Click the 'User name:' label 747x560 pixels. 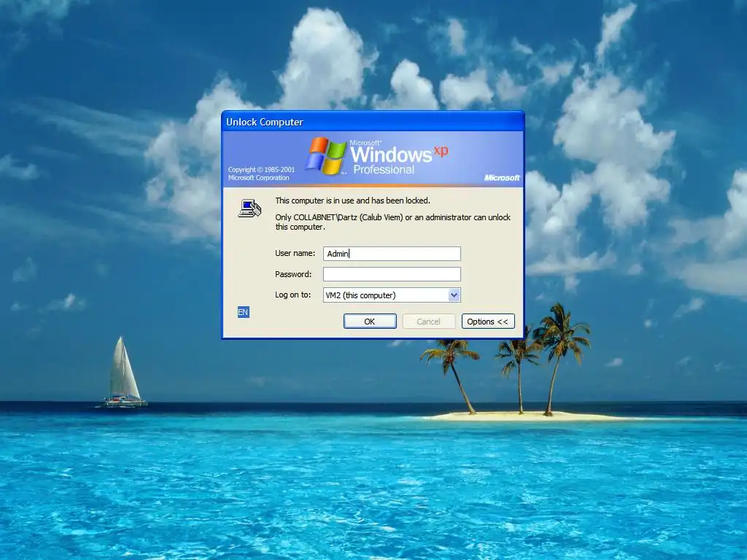pyautogui.click(x=295, y=253)
